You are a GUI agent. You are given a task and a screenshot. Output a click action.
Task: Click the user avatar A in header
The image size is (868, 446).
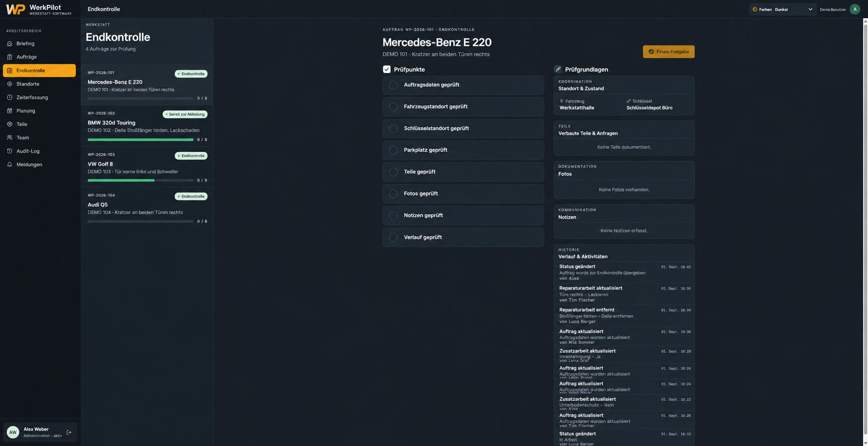pos(855,9)
